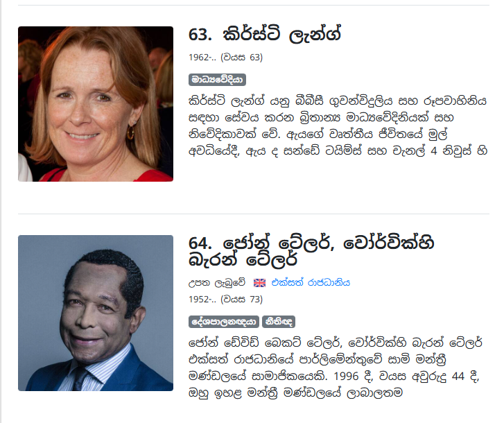Open the කිර්ස්ටි ලැන්ග් heading
The height and width of the screenshot is (423, 504).
point(281,34)
